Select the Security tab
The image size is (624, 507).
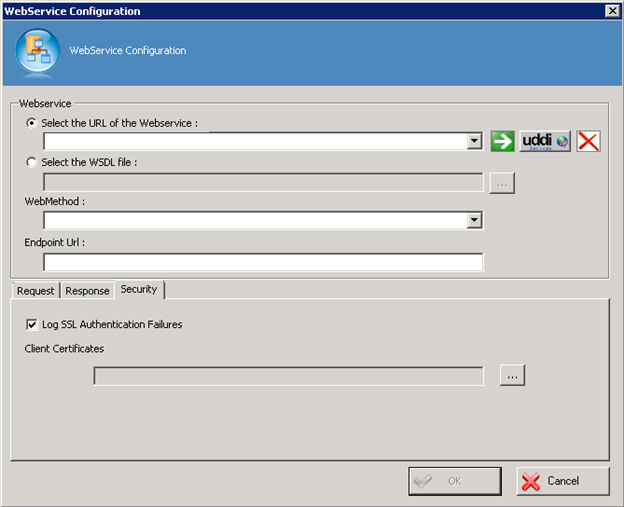coord(139,290)
